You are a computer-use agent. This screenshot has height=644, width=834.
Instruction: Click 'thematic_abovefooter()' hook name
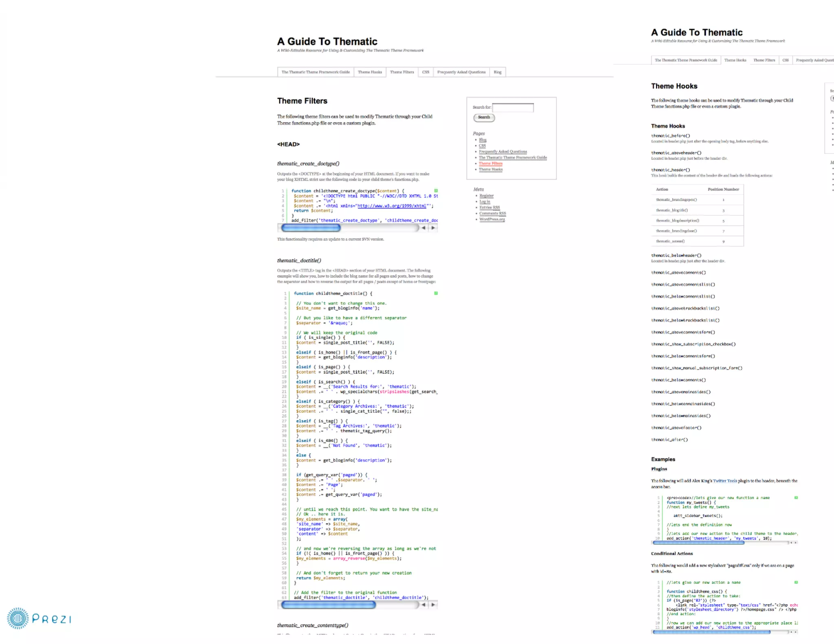tap(676, 427)
